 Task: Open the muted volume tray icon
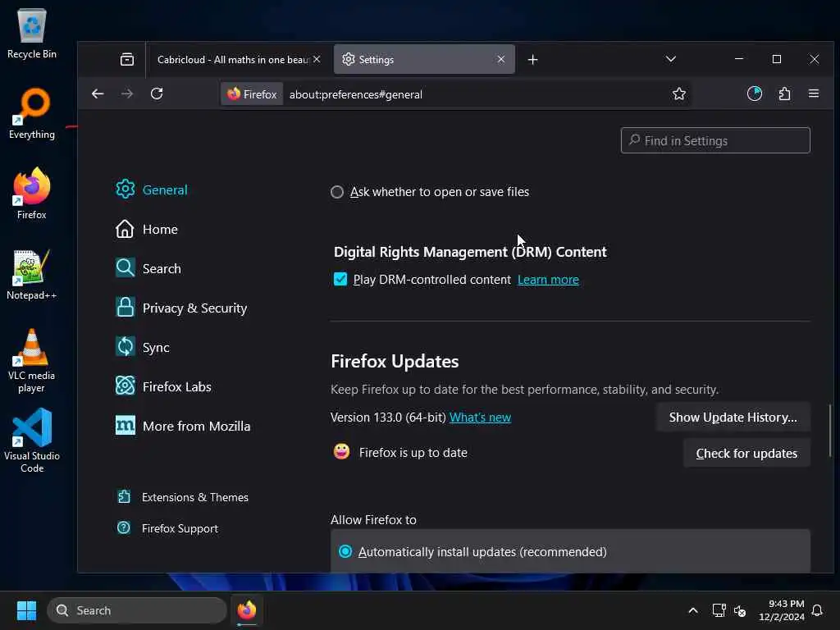[x=740, y=610]
